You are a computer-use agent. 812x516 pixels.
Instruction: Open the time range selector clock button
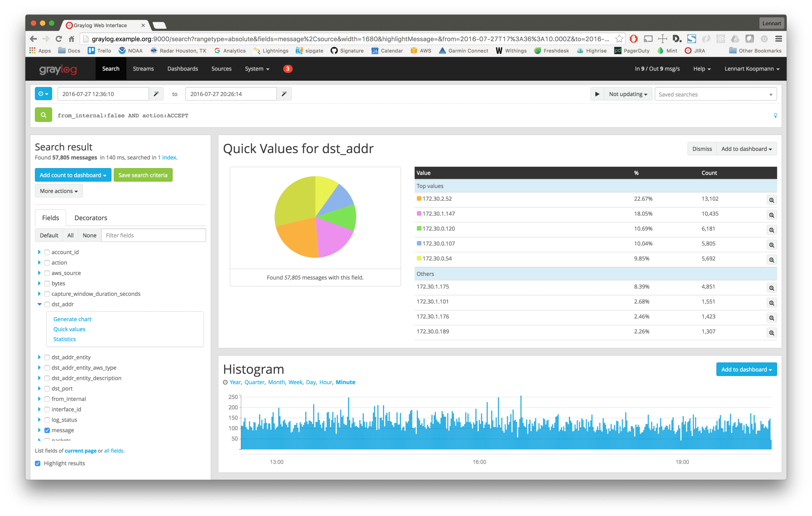pyautogui.click(x=43, y=94)
